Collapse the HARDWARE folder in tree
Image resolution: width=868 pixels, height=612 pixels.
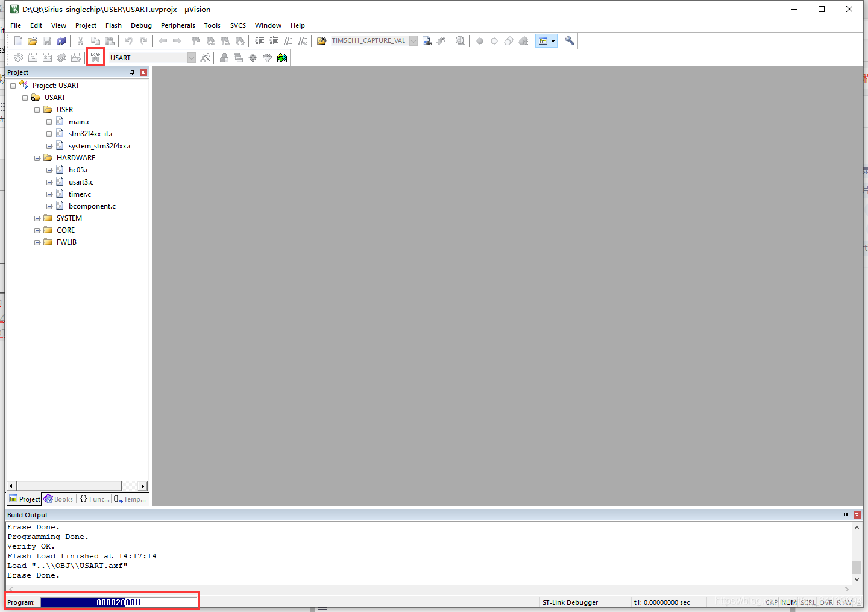point(37,158)
